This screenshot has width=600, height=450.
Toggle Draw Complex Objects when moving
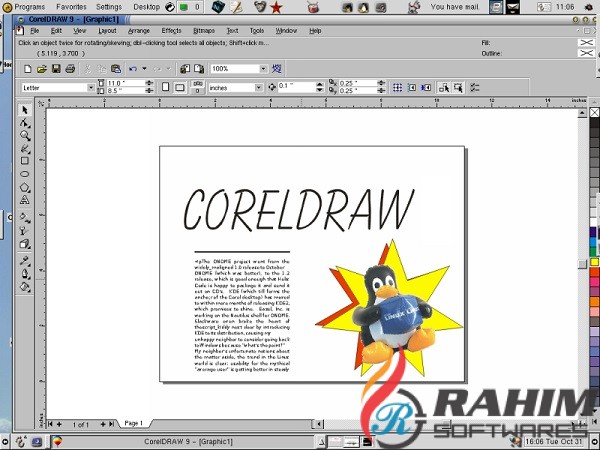pyautogui.click(x=444, y=88)
